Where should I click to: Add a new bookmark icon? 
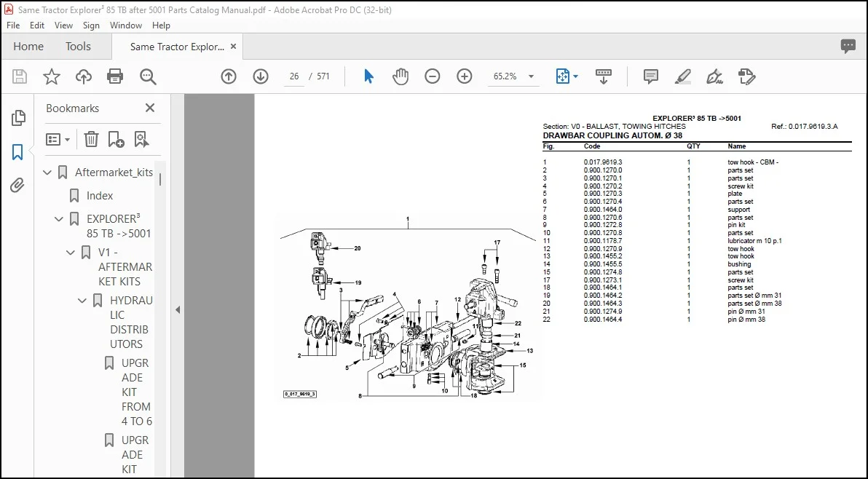click(116, 139)
